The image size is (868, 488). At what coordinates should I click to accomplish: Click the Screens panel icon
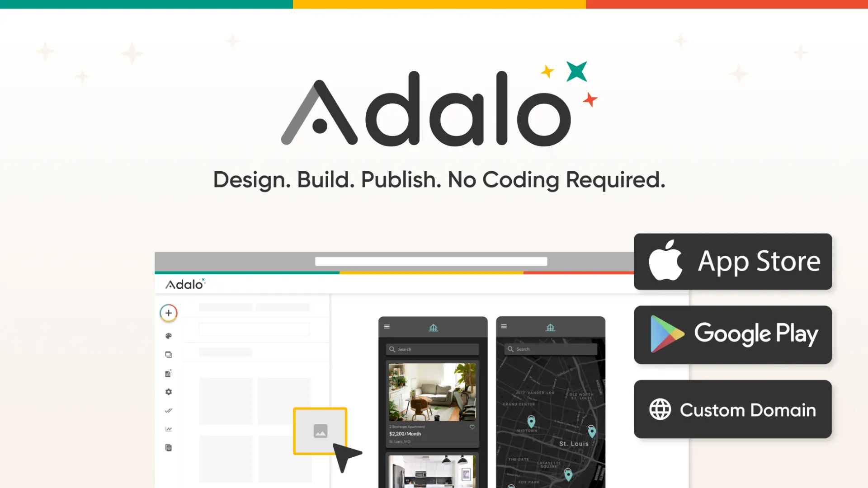168,354
